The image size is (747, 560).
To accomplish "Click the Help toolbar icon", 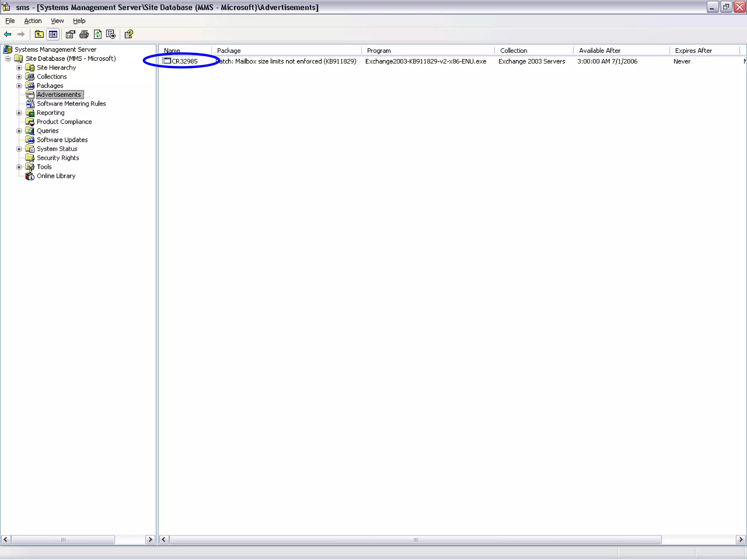I will (x=128, y=34).
